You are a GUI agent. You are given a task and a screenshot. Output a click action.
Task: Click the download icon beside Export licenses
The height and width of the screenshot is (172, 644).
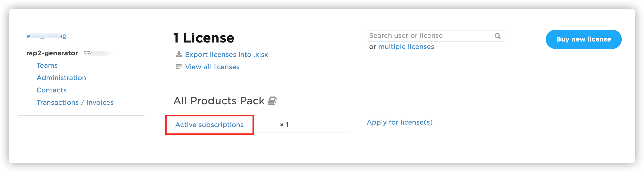(179, 54)
